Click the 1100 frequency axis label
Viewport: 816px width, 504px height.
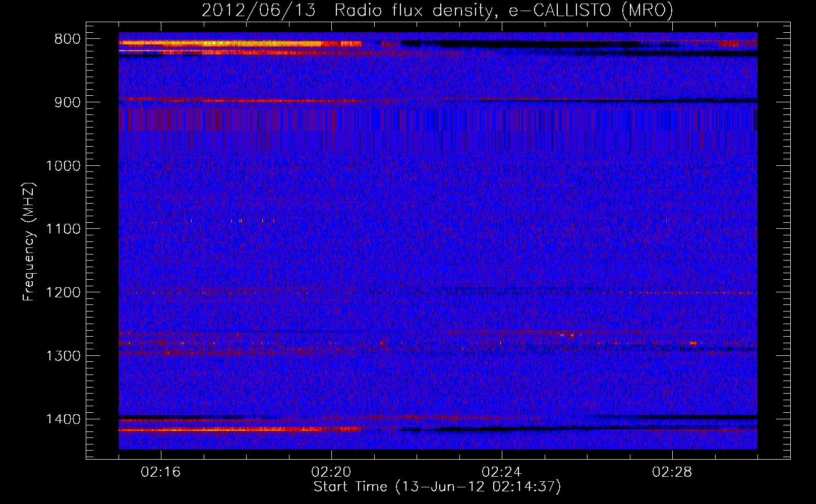click(x=63, y=229)
